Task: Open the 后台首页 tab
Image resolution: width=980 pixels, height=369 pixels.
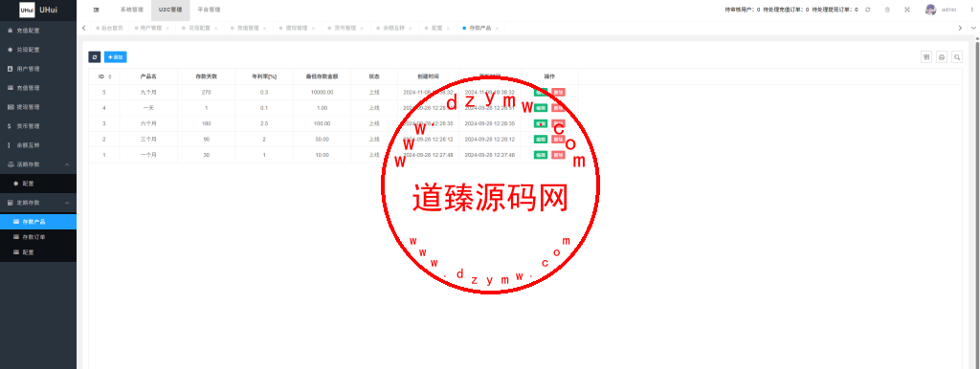Action: tap(109, 29)
